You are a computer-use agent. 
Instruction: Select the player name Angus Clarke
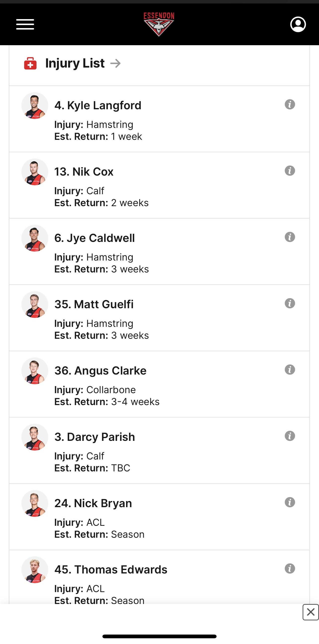coord(100,371)
